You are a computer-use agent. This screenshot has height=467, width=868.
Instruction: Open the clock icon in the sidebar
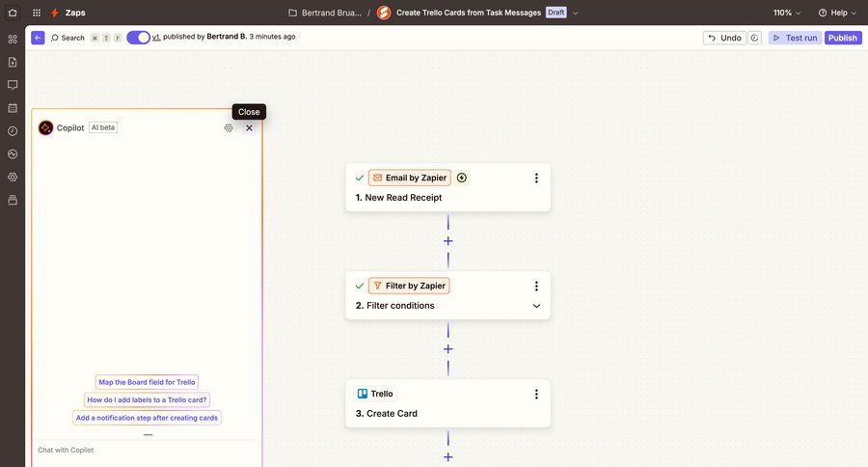[13, 130]
